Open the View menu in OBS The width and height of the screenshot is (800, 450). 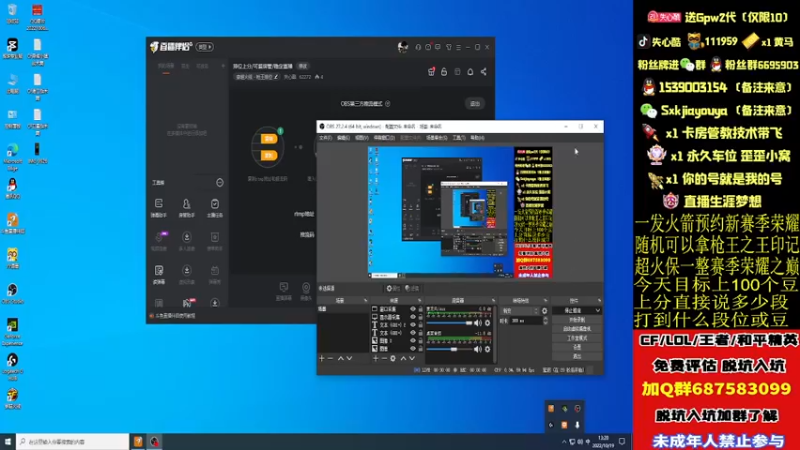tap(361, 138)
